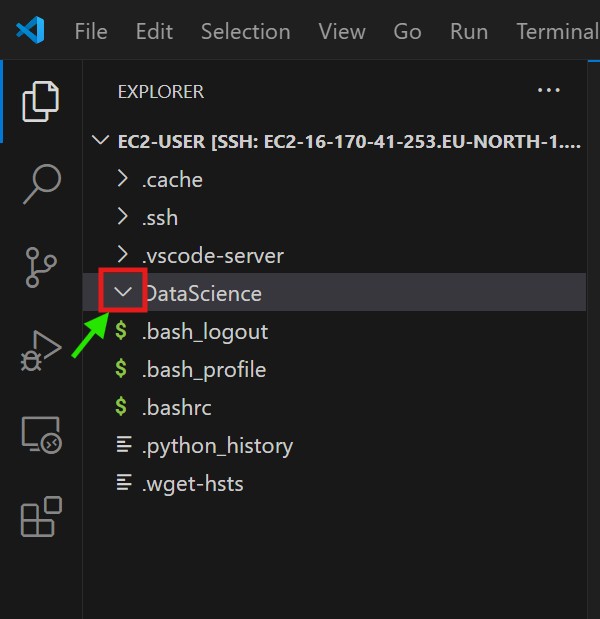Open the Selection menu
The height and width of the screenshot is (619, 600).
pyautogui.click(x=245, y=31)
